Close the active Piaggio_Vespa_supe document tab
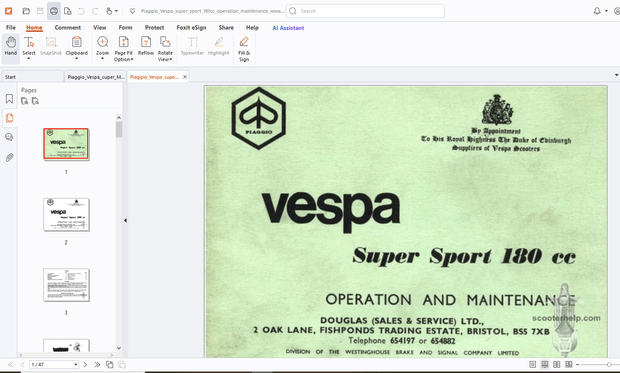Viewport: 620px width, 373px height. coord(185,77)
